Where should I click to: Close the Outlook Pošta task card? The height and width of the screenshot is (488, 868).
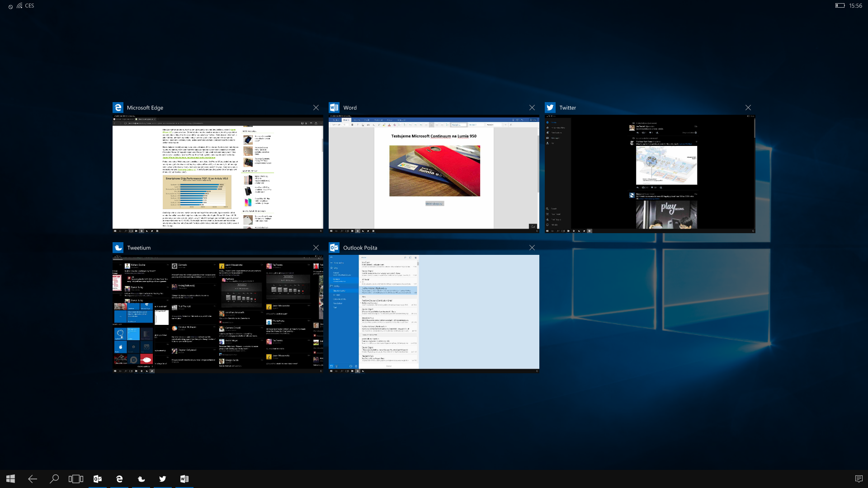pos(532,248)
